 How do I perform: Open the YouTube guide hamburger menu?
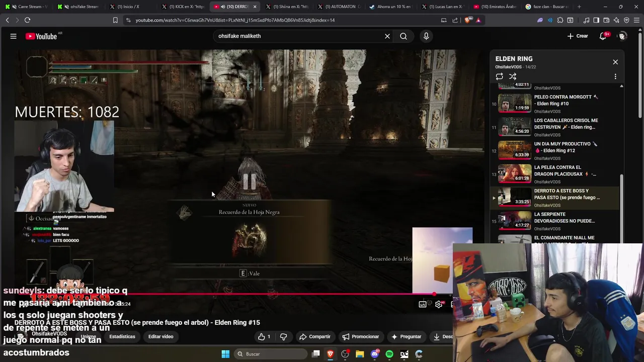pos(14,36)
